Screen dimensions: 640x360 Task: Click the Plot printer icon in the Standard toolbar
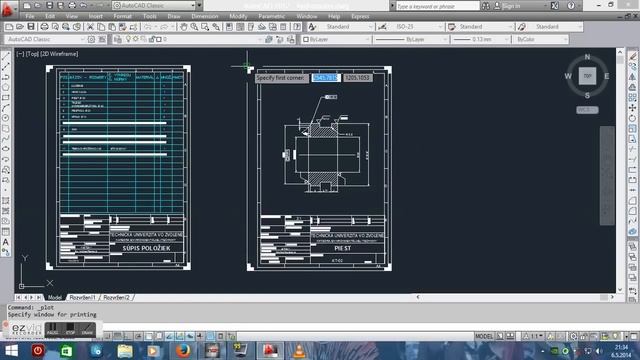pyautogui.click(x=44, y=27)
